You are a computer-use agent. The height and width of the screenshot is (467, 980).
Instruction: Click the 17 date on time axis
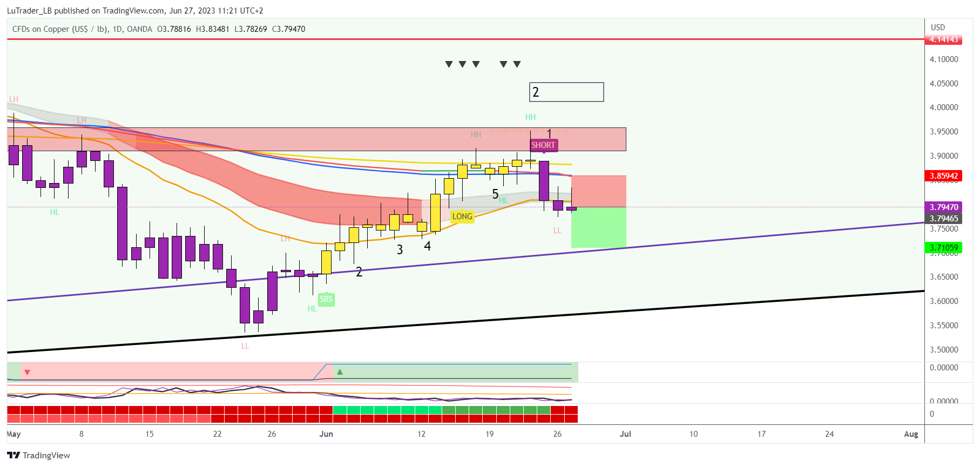click(x=761, y=434)
